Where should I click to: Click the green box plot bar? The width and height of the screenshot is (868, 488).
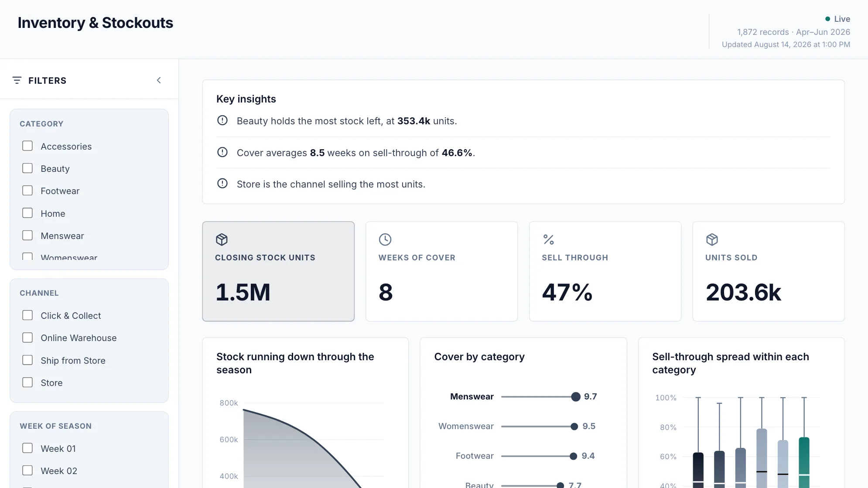pyautogui.click(x=804, y=462)
